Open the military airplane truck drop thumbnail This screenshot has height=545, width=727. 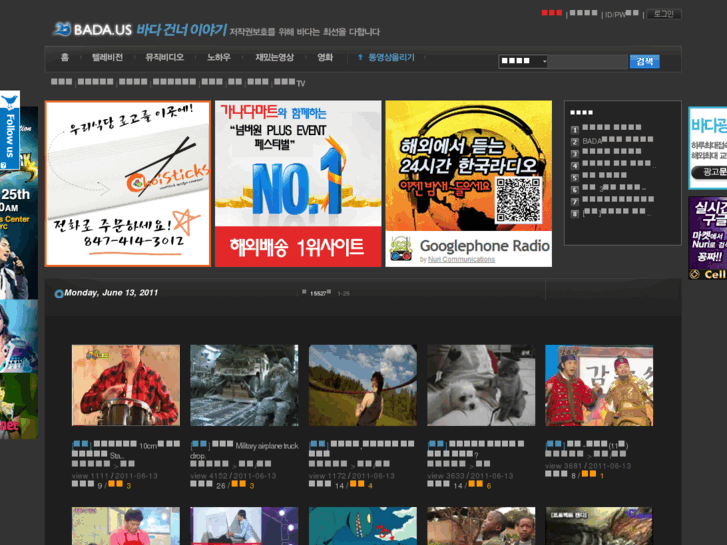(244, 385)
